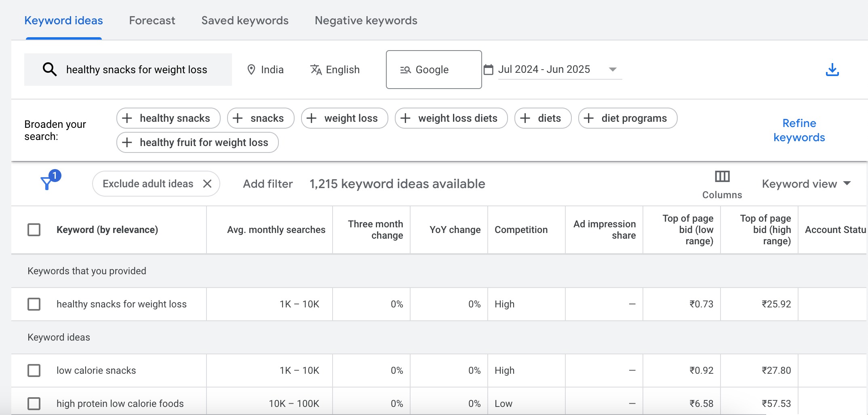868x415 pixels.
Task: Click the search magnifier icon
Action: (x=50, y=70)
